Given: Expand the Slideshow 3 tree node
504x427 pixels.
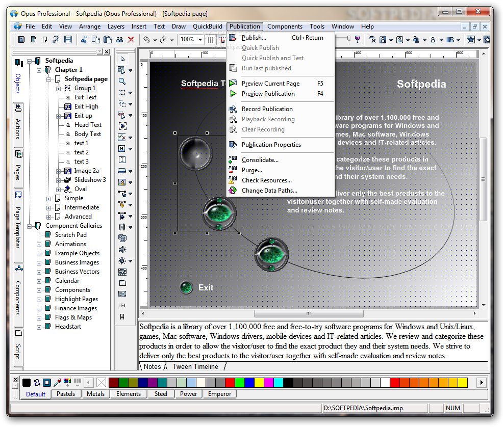Looking at the screenshot, I should click(59, 180).
